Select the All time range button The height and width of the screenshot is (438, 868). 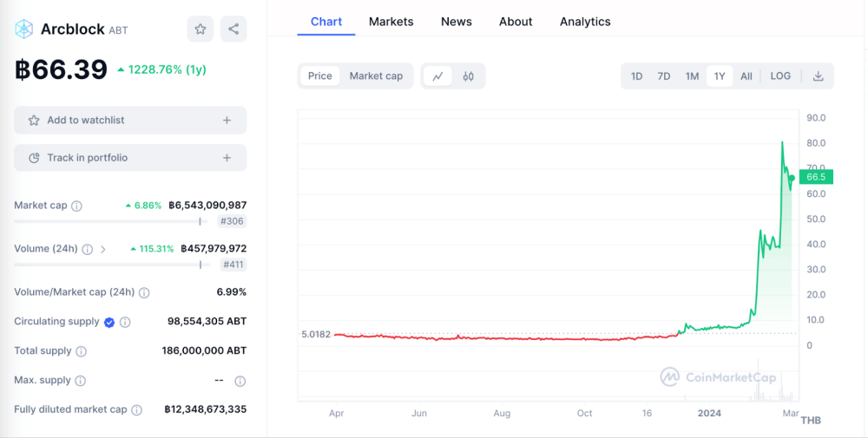coord(746,76)
